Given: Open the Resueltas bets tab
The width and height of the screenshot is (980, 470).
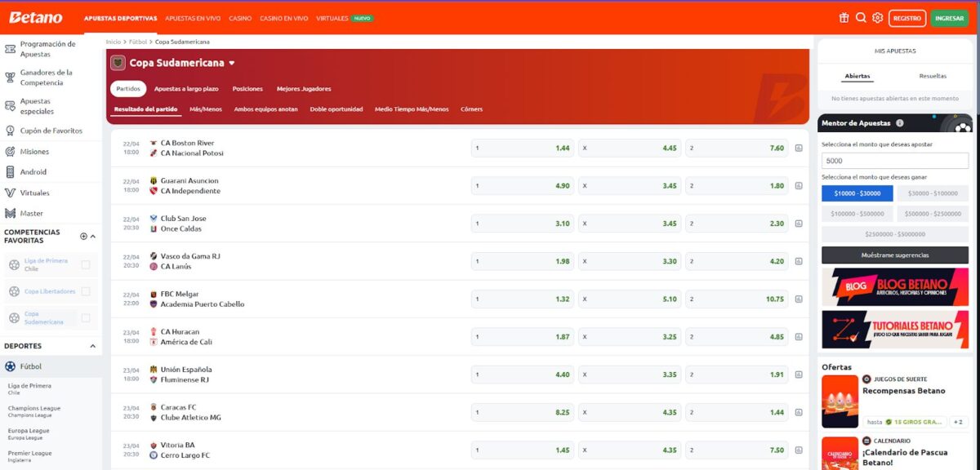Looking at the screenshot, I should pos(933,76).
